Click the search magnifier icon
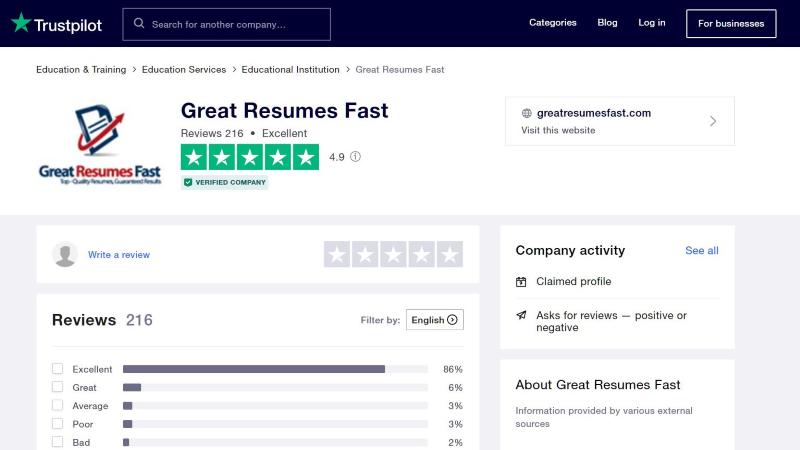Screen dimensions: 800x450 [139, 23]
